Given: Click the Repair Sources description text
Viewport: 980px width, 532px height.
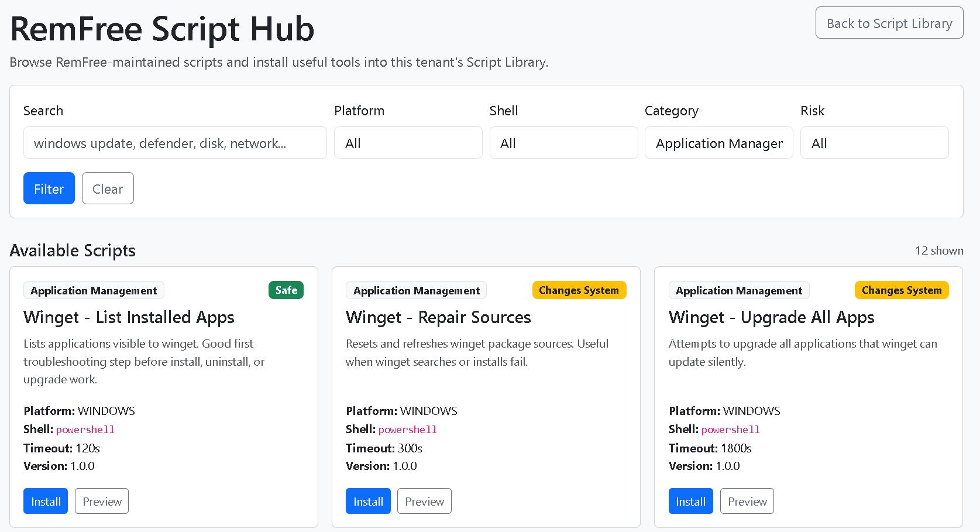Looking at the screenshot, I should [477, 352].
